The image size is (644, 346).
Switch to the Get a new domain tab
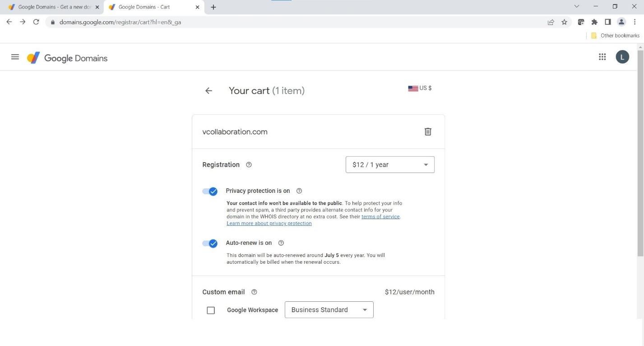click(x=52, y=7)
